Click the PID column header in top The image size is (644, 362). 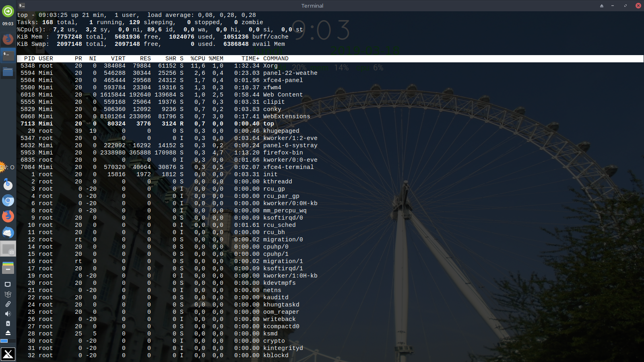pos(29,59)
